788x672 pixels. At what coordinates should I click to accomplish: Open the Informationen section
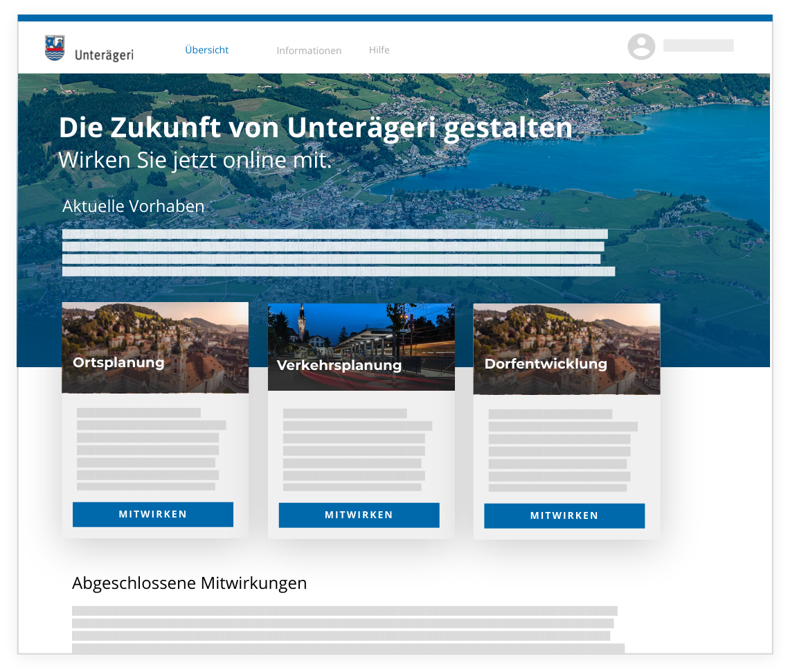click(x=309, y=50)
